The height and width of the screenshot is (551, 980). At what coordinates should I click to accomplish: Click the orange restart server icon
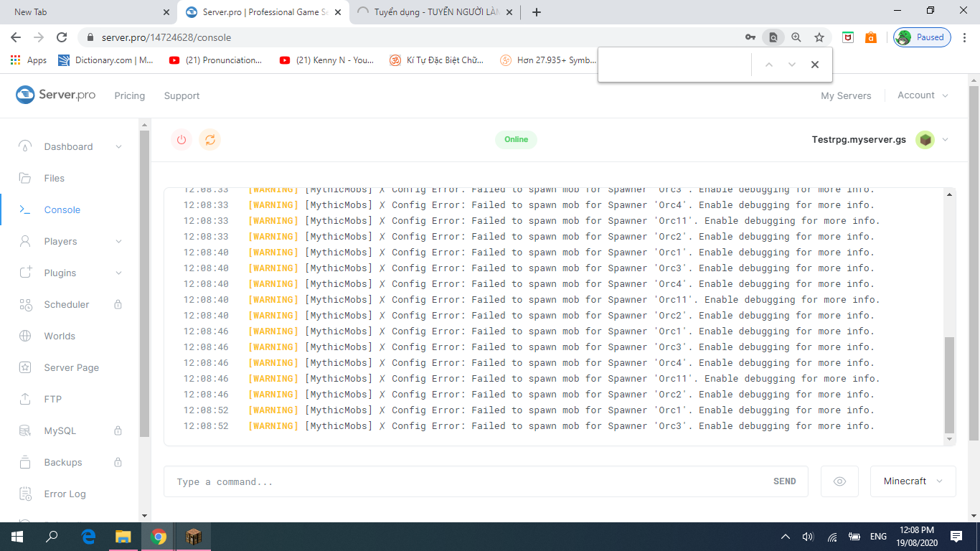coord(210,140)
